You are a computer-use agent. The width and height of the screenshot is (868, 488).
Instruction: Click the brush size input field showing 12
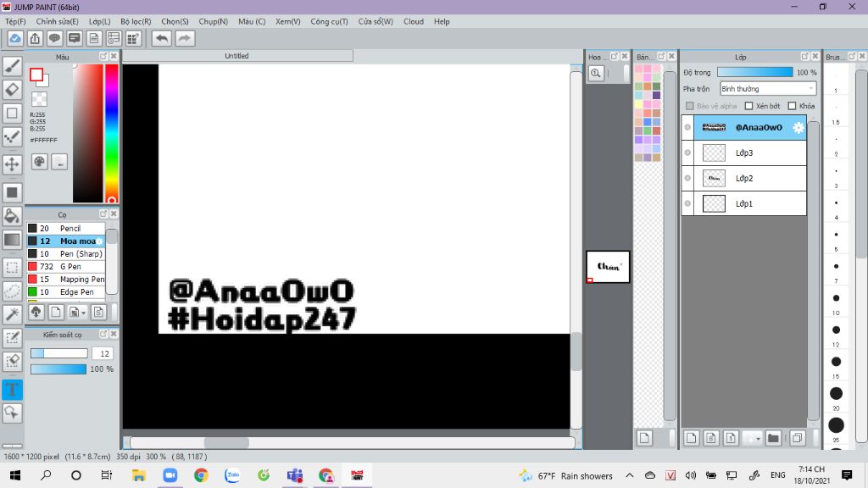(103, 353)
